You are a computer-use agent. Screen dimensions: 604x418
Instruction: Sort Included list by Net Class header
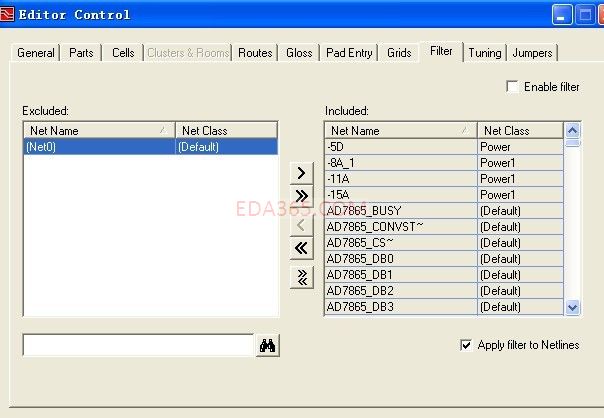pos(520,131)
